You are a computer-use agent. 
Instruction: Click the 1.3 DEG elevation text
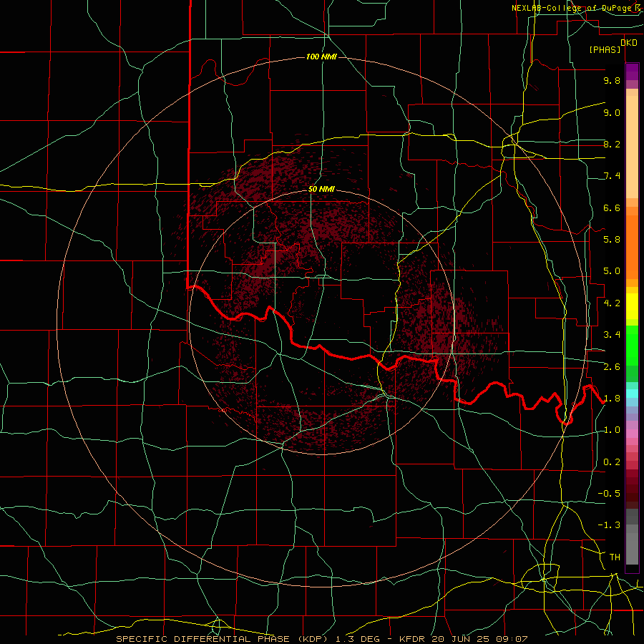point(357,639)
